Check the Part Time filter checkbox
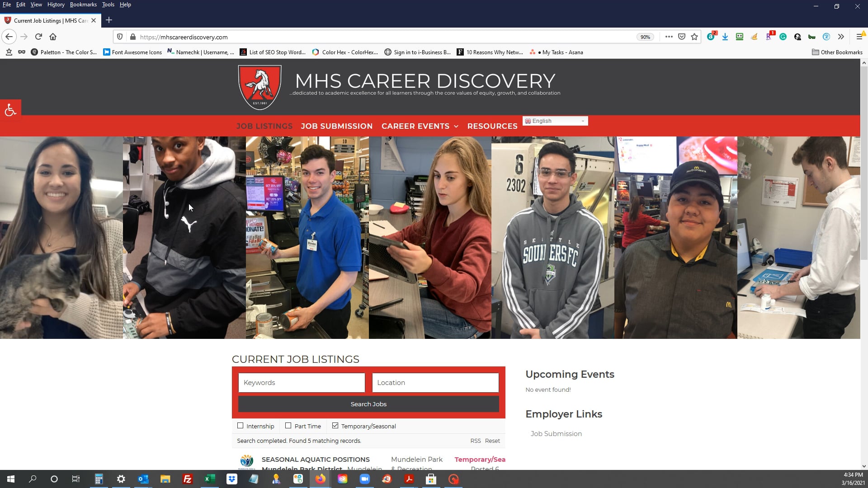Screen dimensions: 868x488 [288, 426]
